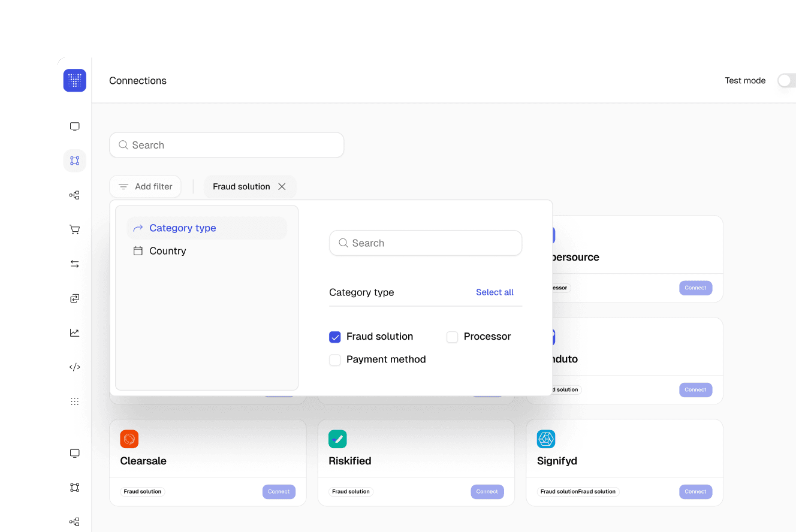Image resolution: width=796 pixels, height=532 pixels.
Task: Click the arrow icon beside Category type
Action: (138, 228)
